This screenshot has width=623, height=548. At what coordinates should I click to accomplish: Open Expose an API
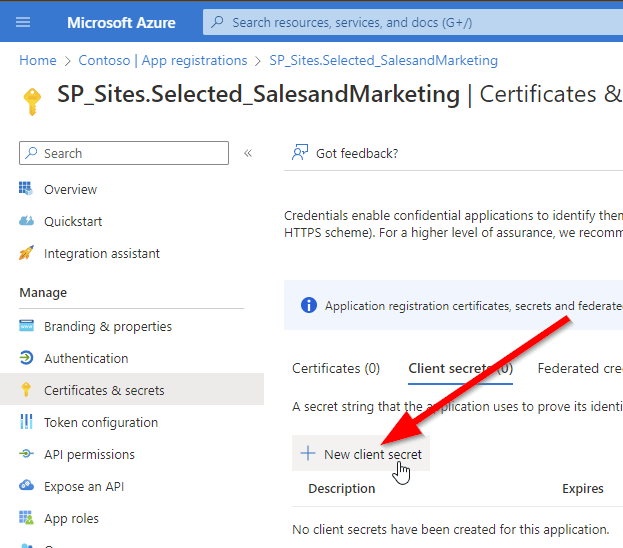84,486
